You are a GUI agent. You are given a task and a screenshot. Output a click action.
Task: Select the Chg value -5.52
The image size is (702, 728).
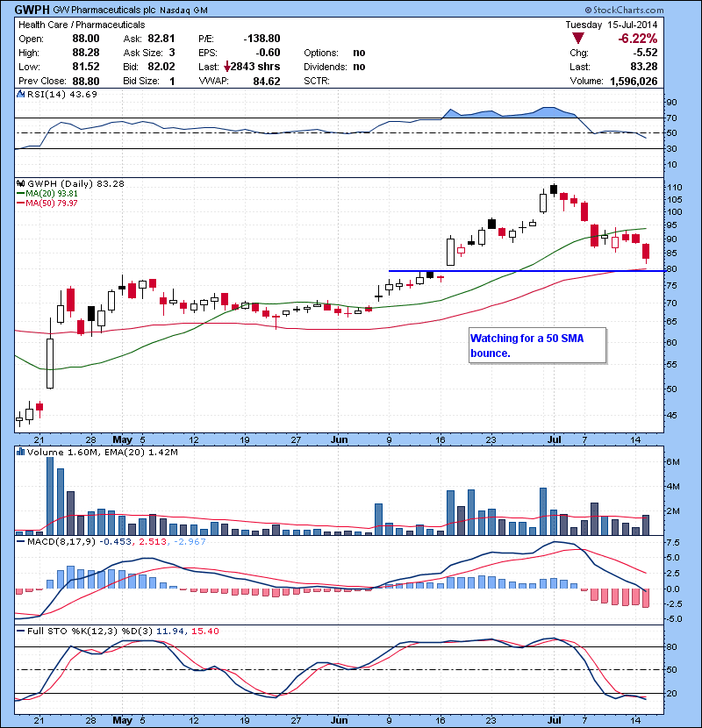[x=645, y=53]
